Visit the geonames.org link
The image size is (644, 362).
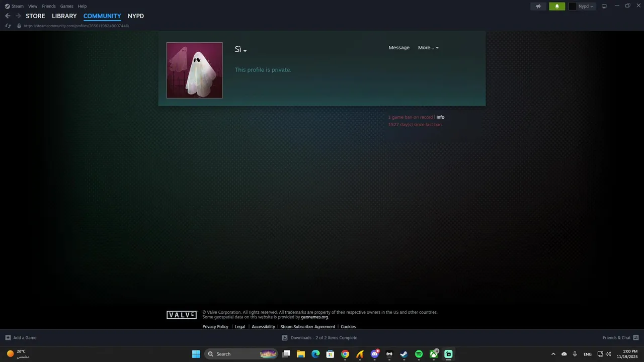click(x=314, y=317)
